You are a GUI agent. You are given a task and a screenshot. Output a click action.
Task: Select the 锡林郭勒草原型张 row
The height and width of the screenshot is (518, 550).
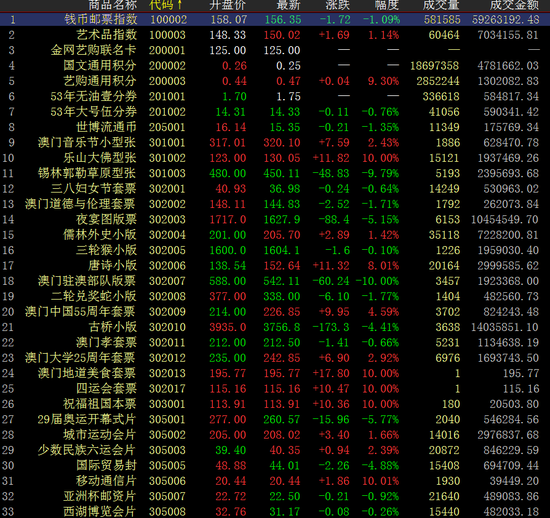275,173
